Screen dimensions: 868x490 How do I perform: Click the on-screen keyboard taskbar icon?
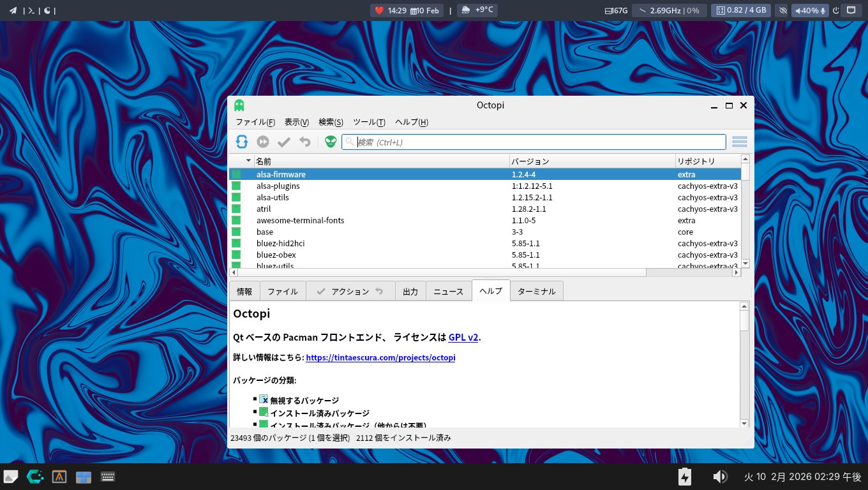(x=108, y=477)
